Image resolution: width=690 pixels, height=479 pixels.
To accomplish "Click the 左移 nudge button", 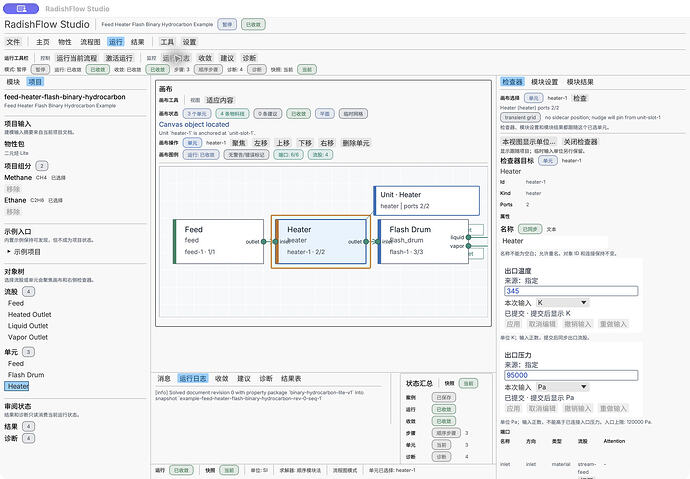I will pyautogui.click(x=261, y=143).
